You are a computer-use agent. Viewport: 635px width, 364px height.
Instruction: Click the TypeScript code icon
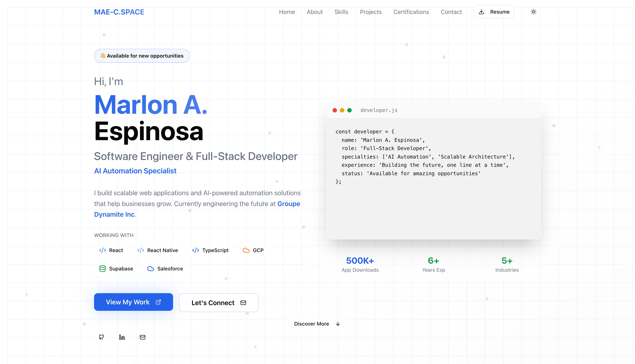[x=195, y=250]
